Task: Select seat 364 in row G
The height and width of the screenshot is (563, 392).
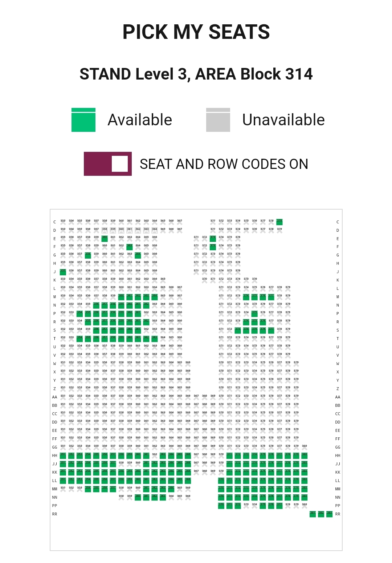Action: 138,255
